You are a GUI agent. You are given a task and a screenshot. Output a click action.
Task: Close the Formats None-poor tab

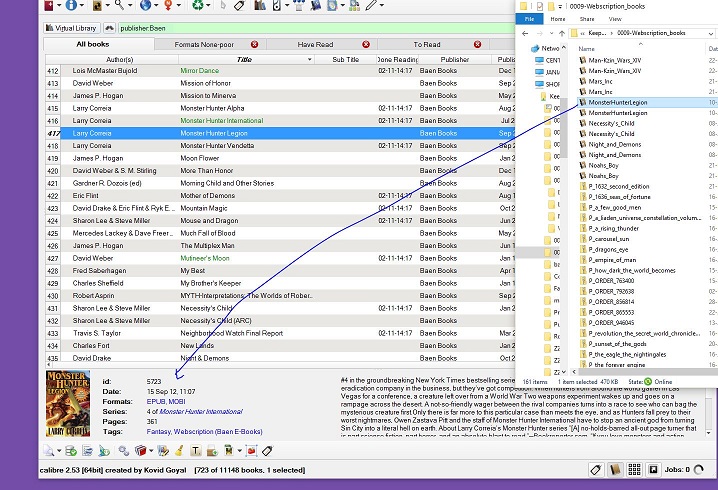click(x=254, y=45)
